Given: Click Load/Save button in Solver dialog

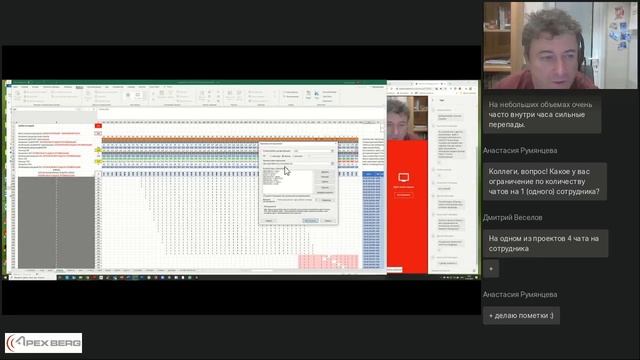Looking at the screenshot, I should click(x=325, y=193).
